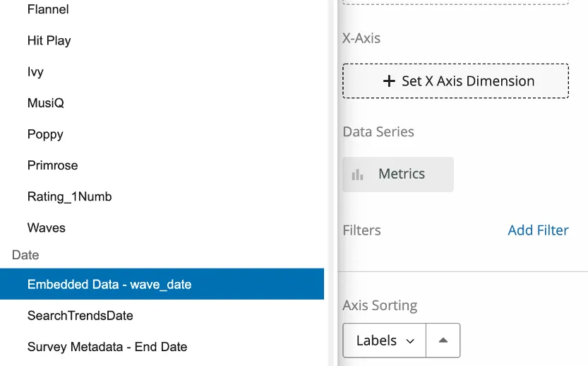The height and width of the screenshot is (366, 588).
Task: Select the Waves field
Action: point(47,228)
